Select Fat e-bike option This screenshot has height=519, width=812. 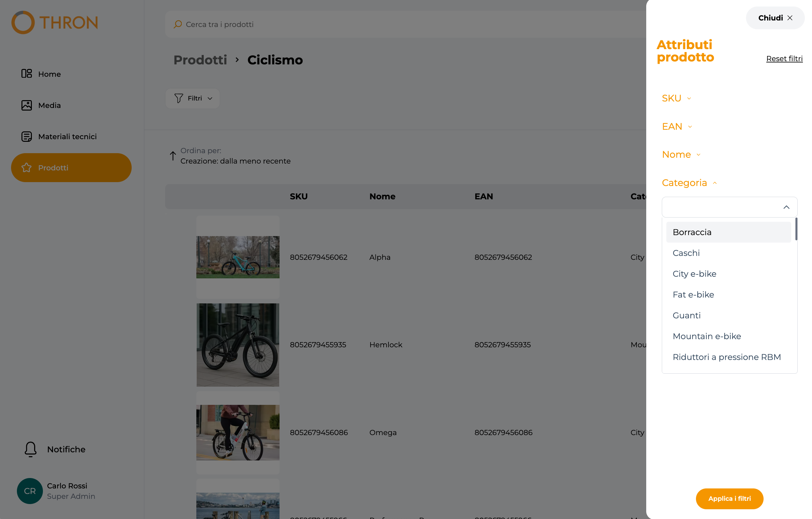pos(728,295)
